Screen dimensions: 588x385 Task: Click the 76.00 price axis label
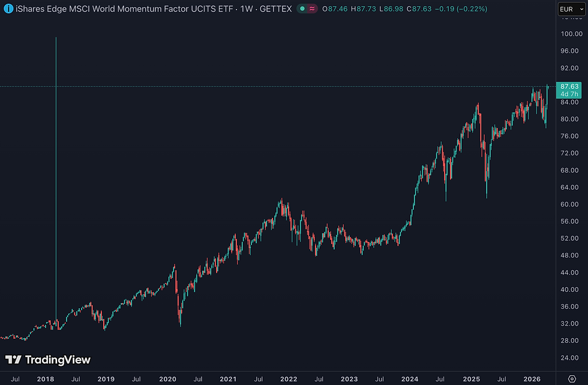coord(569,136)
